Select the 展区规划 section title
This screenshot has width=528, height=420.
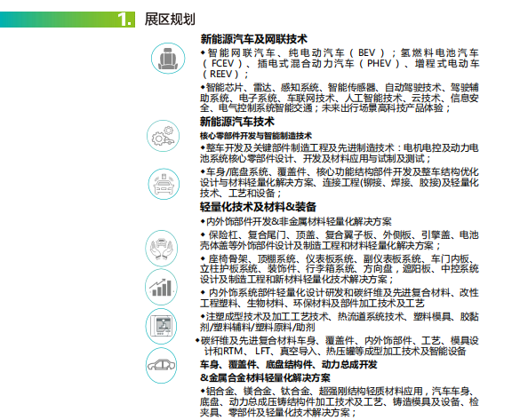[170, 20]
